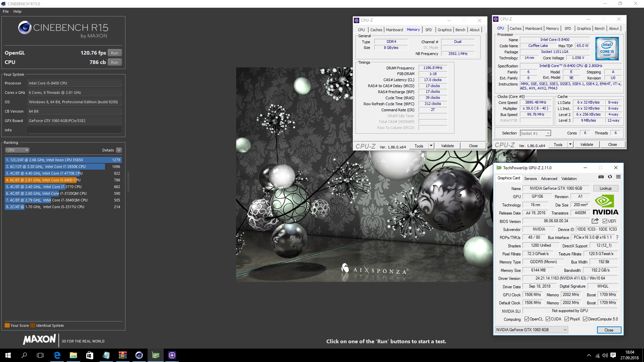The height and width of the screenshot is (362, 644).
Task: Select ranking row Intel Xeon CPU X5650
Action: tap(63, 160)
